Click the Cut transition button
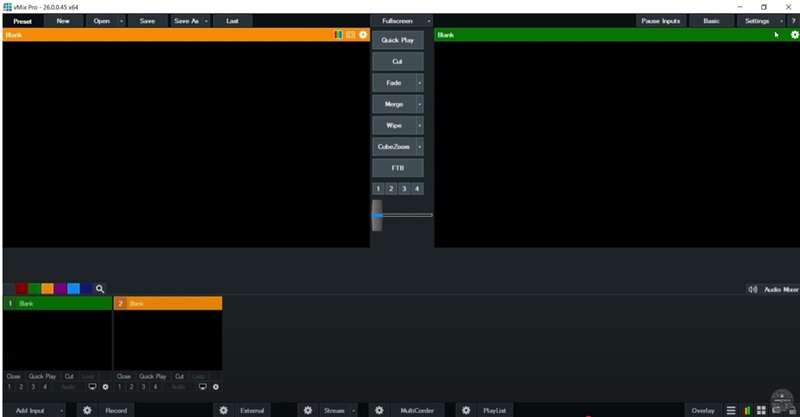Image resolution: width=800 pixels, height=417 pixels. pos(397,61)
